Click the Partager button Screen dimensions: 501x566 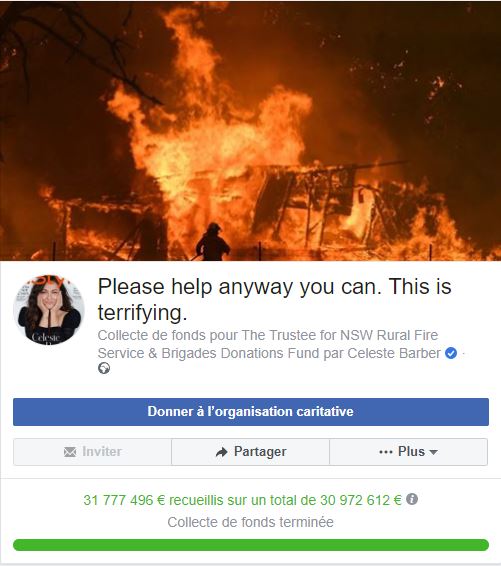click(250, 452)
